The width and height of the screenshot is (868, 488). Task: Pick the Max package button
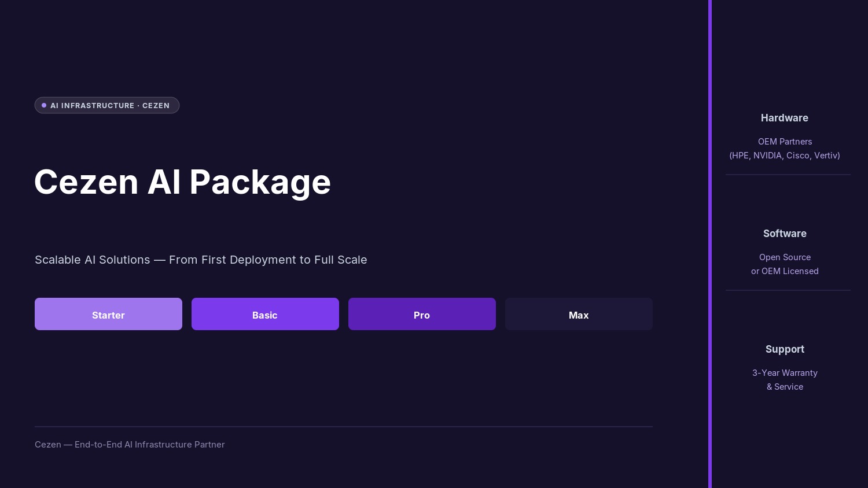[x=579, y=314]
